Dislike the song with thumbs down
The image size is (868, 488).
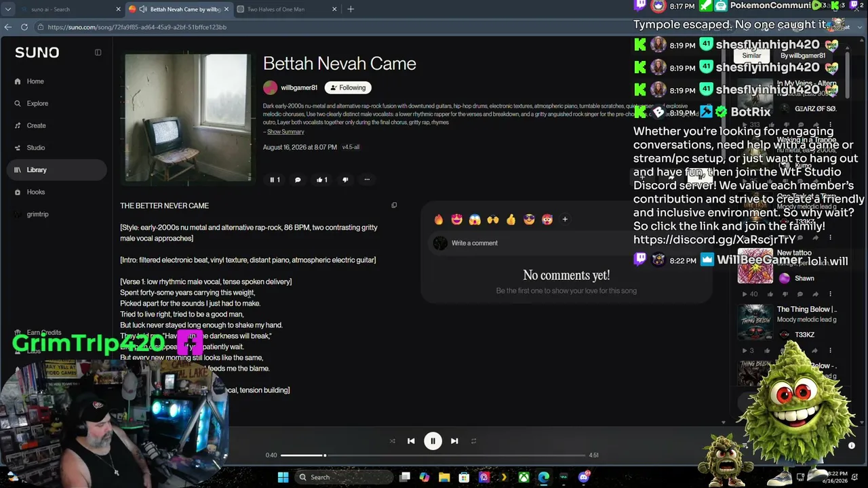[345, 180]
